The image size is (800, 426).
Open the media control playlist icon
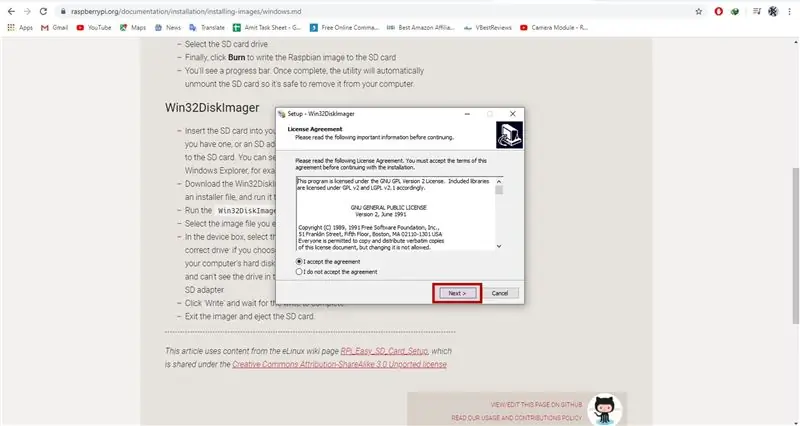click(x=757, y=11)
